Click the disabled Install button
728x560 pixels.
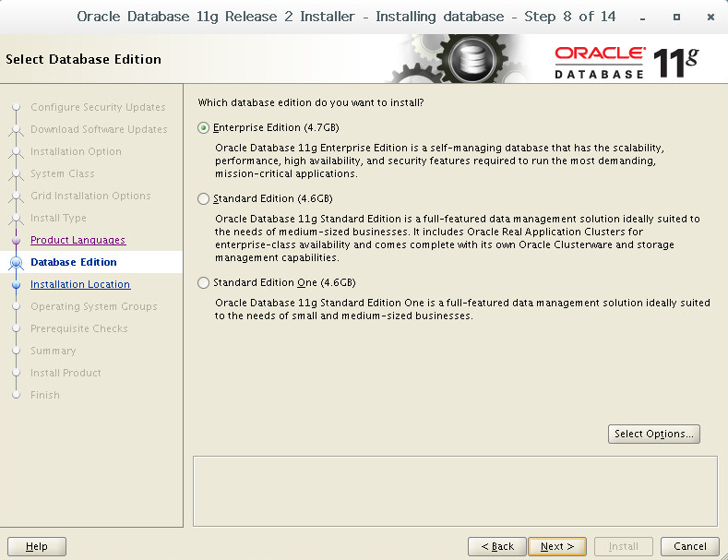pyautogui.click(x=624, y=546)
